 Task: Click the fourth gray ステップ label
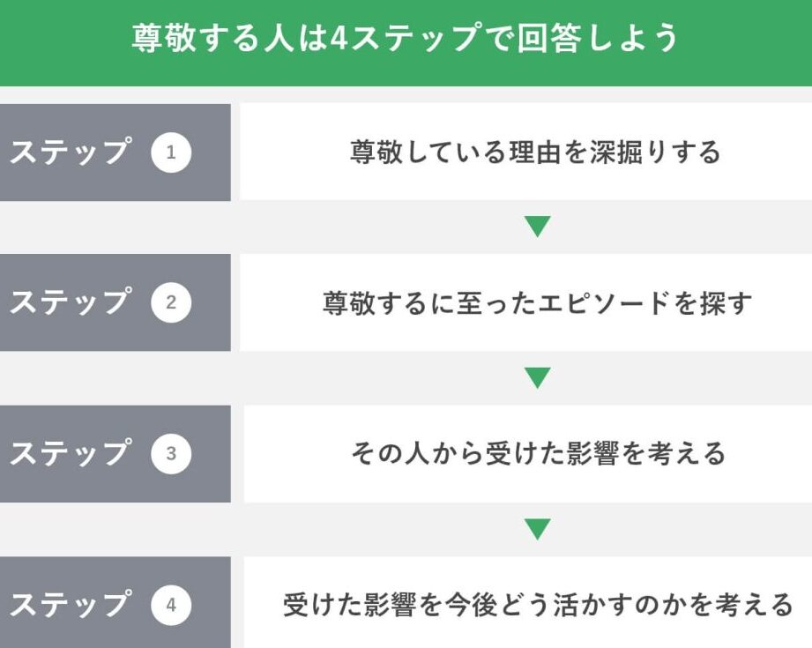70,605
